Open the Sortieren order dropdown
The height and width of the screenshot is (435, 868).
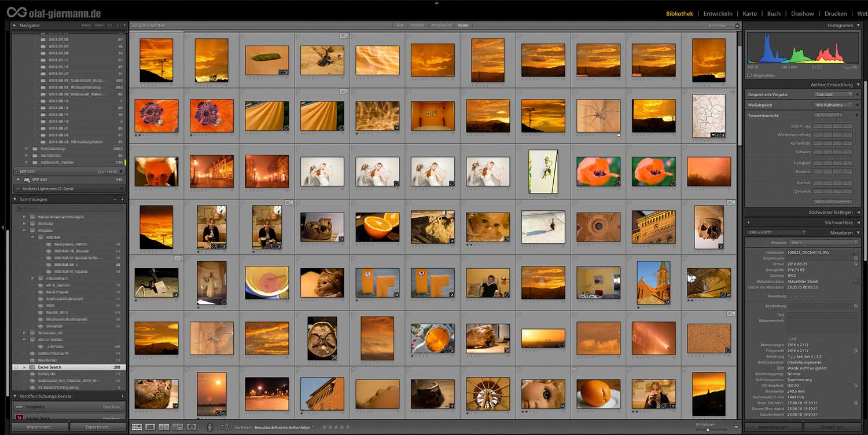click(x=284, y=427)
